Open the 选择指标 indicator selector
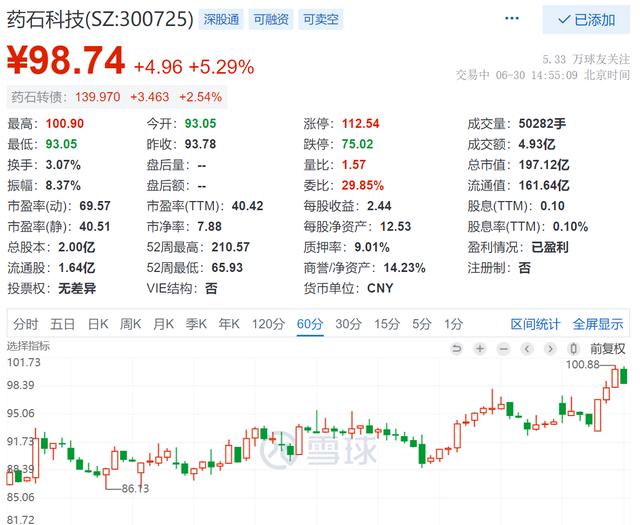 click(x=28, y=346)
